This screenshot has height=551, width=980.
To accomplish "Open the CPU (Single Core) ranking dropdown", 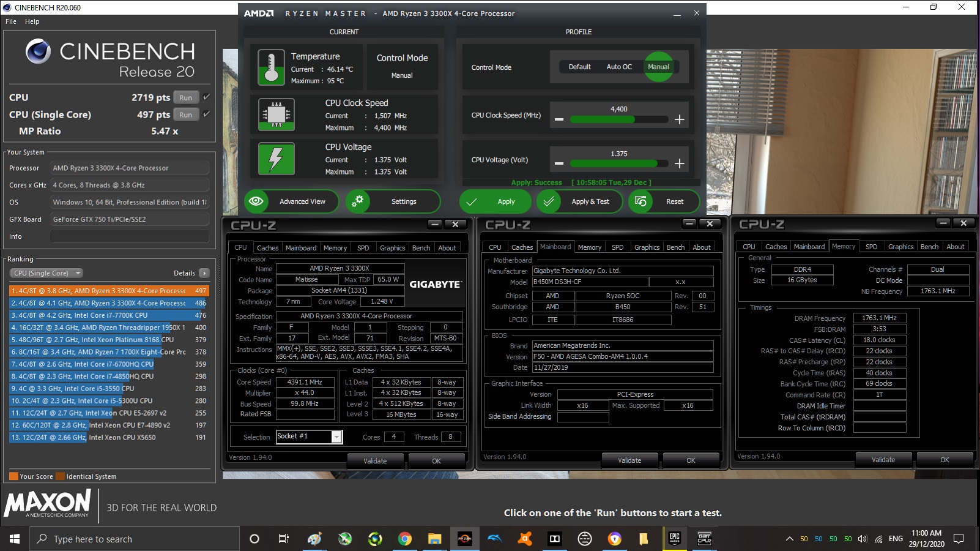I will coord(46,273).
